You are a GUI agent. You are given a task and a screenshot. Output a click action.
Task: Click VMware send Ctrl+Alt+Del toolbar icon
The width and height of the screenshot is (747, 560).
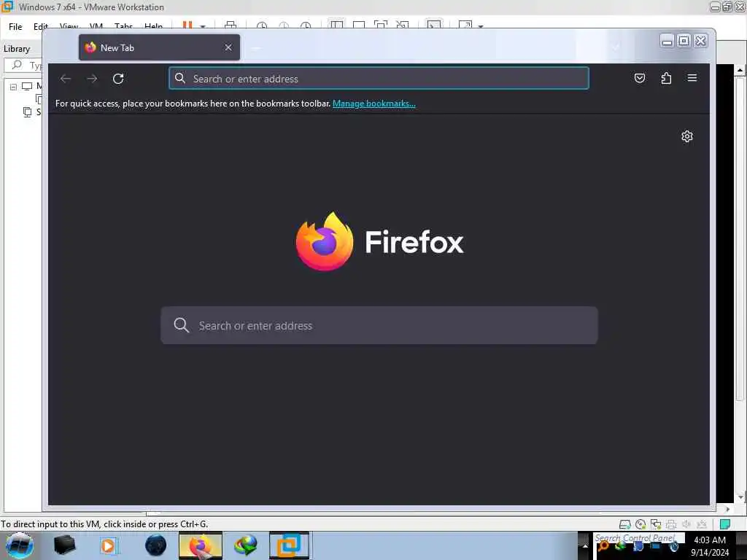pyautogui.click(x=231, y=26)
